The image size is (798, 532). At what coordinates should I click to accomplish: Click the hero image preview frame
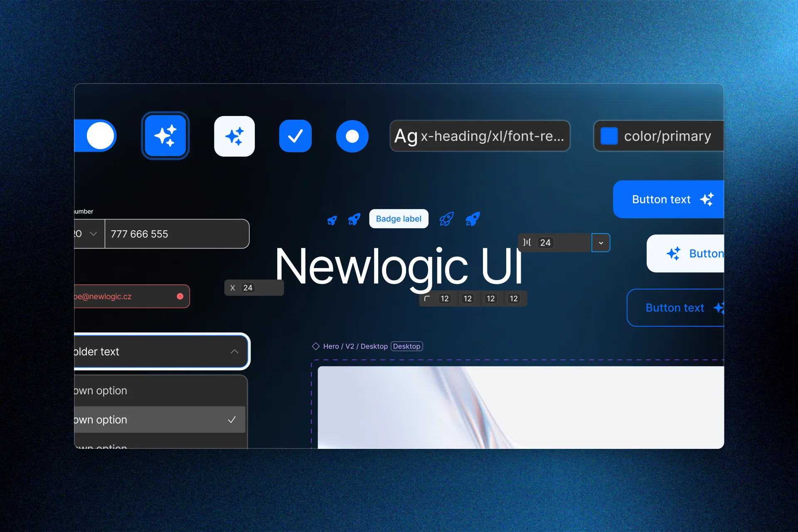coord(521,407)
